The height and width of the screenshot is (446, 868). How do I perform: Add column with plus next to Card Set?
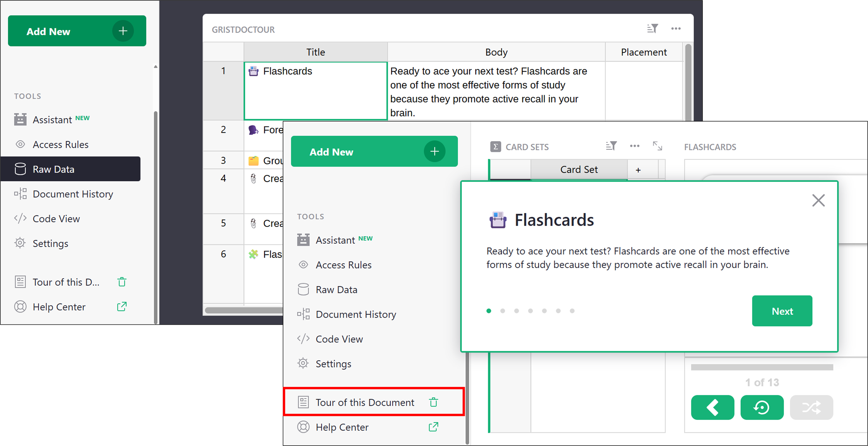tap(638, 170)
